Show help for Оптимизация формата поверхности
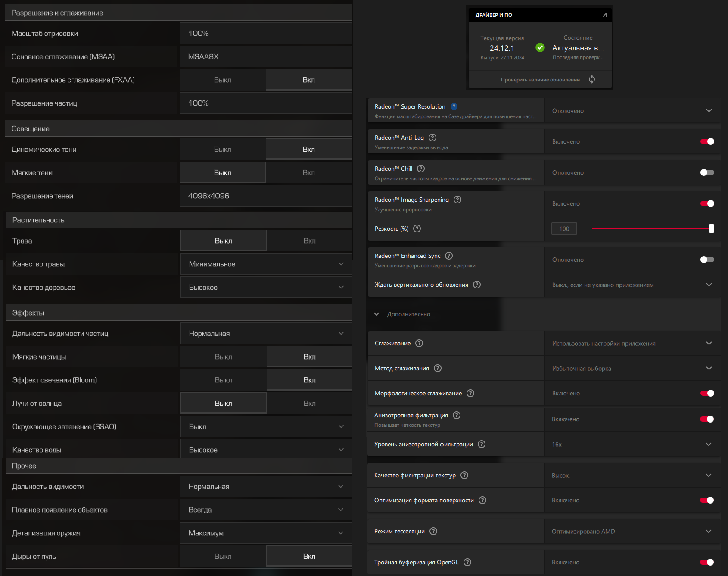The width and height of the screenshot is (728, 576). (x=482, y=500)
